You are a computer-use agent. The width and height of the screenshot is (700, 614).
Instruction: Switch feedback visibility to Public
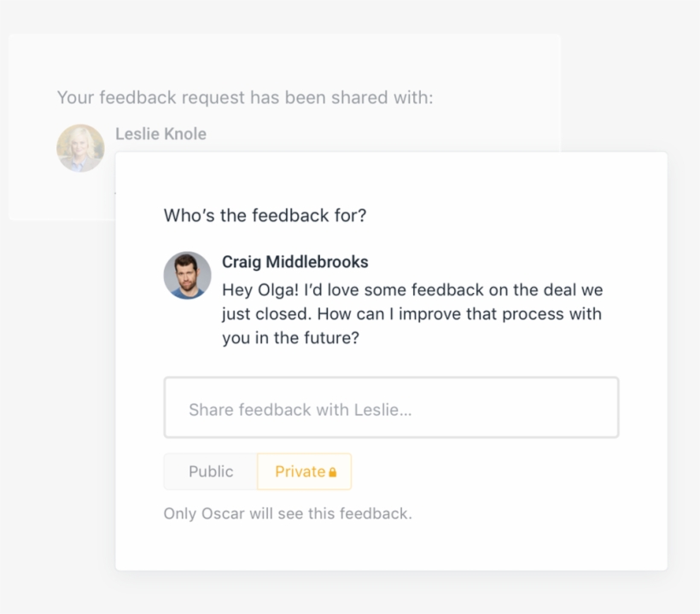tap(211, 471)
